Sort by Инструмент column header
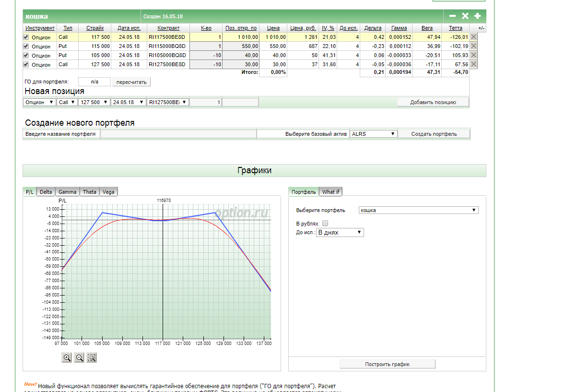The height and width of the screenshot is (392, 566). pos(40,28)
